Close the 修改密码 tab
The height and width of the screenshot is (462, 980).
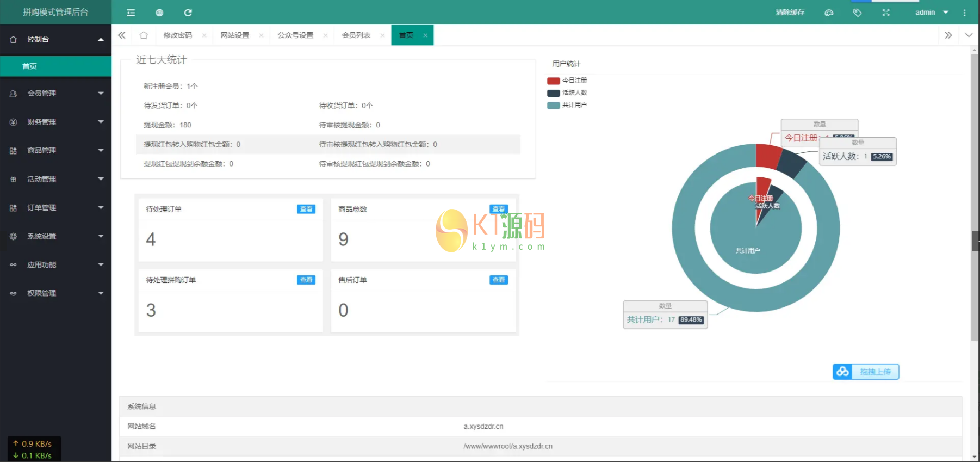click(204, 35)
